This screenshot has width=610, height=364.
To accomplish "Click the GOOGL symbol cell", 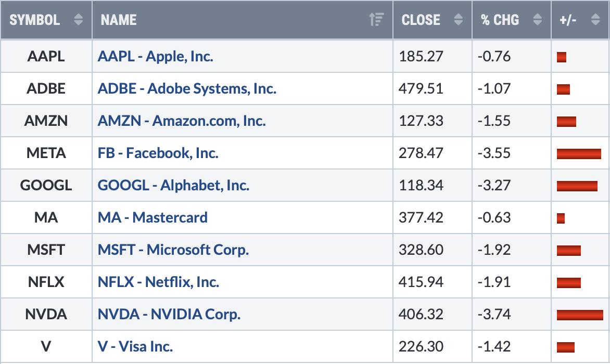I will [46, 185].
